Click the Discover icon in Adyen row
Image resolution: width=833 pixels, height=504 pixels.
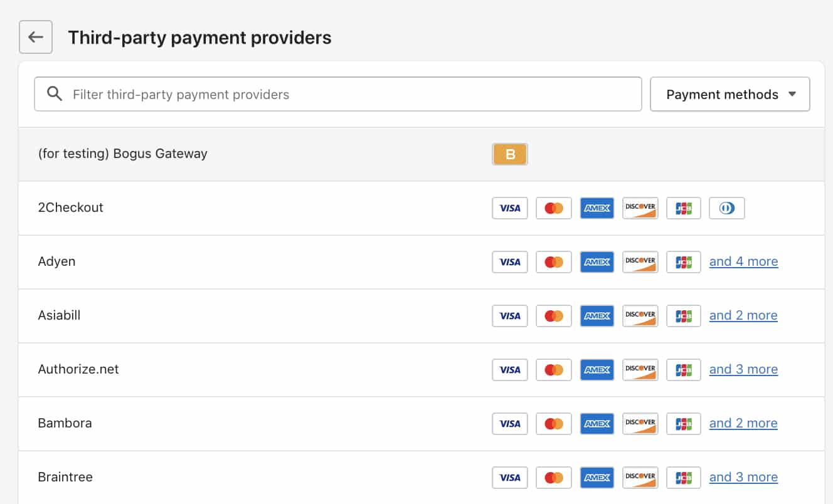click(x=640, y=262)
